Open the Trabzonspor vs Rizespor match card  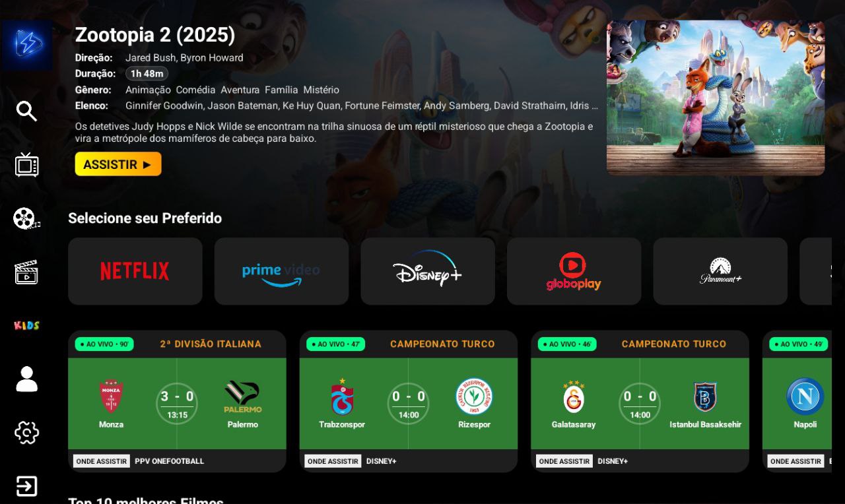409,401
